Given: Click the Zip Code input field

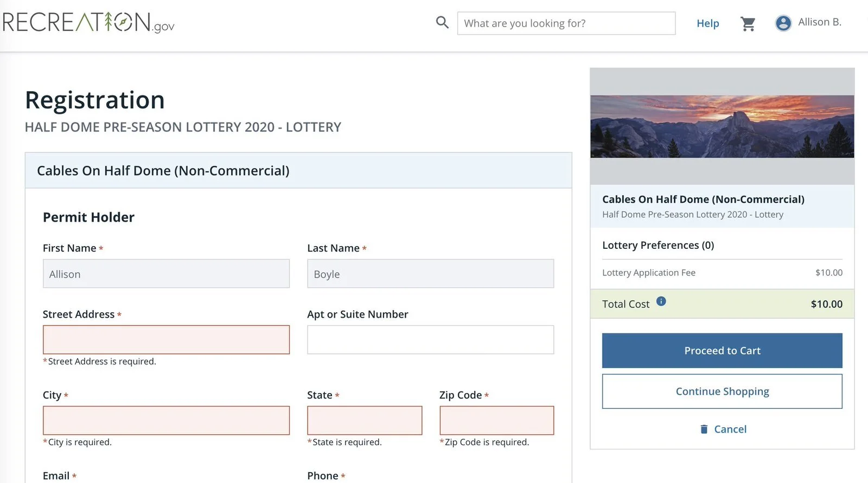Looking at the screenshot, I should click(x=496, y=421).
